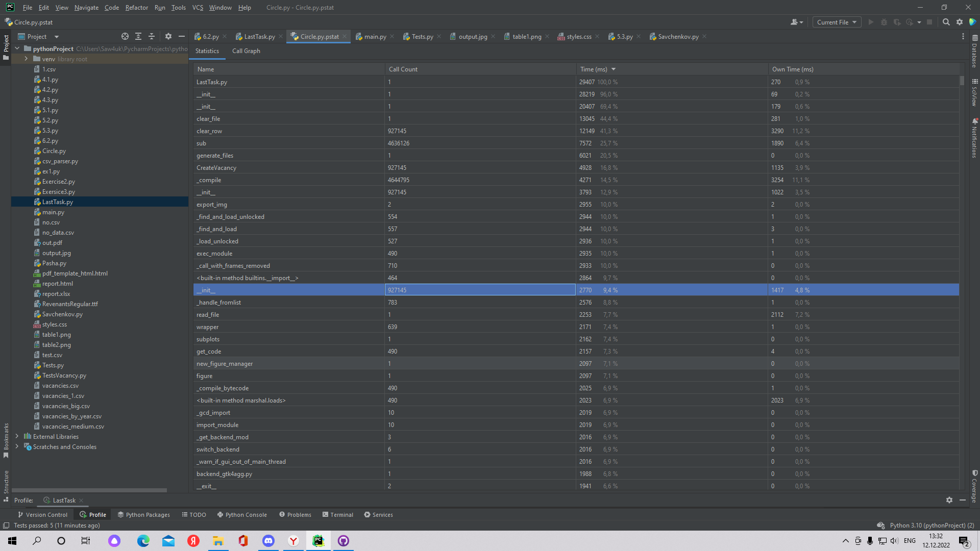Click horizontal scrollbar in Project panel
The width and height of the screenshot is (980, 551).
[x=89, y=490]
